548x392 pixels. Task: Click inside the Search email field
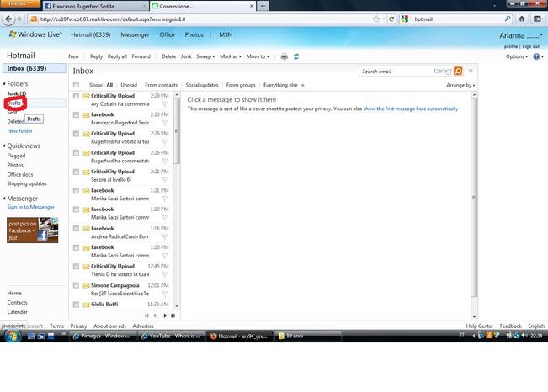coord(396,71)
